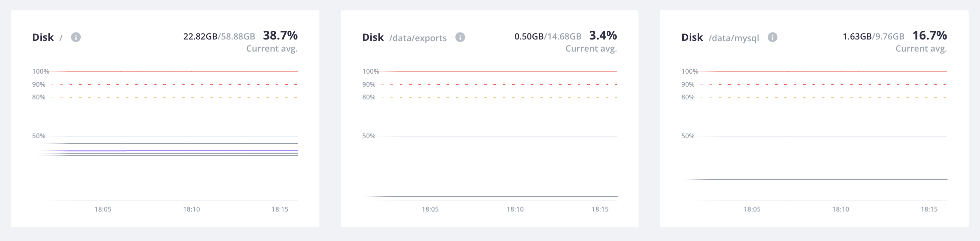The image size is (980, 241).
Task: Click Current avg. under 16.7%
Action: click(921, 49)
